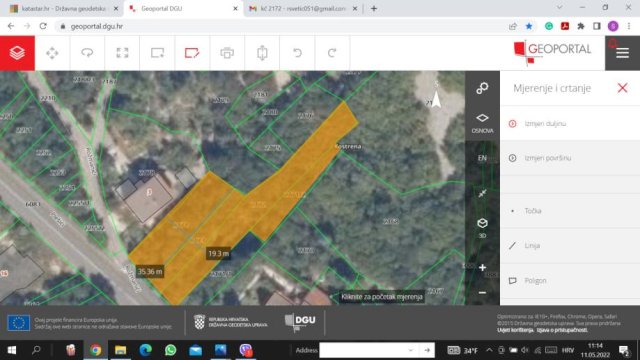Viewport: 640px width, 360px height.
Task: Open the hamburger main menu
Action: point(622,53)
